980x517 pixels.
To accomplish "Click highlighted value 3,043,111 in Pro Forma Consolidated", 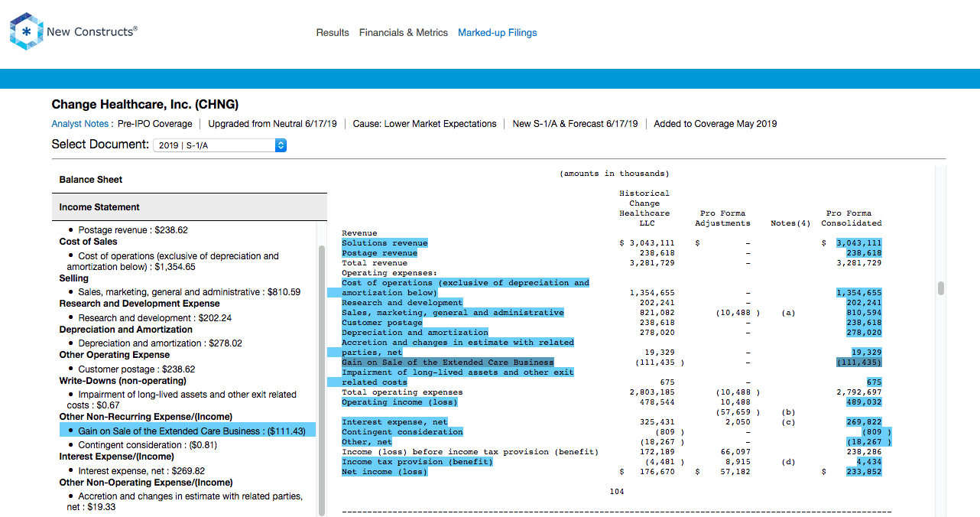I will (x=859, y=243).
